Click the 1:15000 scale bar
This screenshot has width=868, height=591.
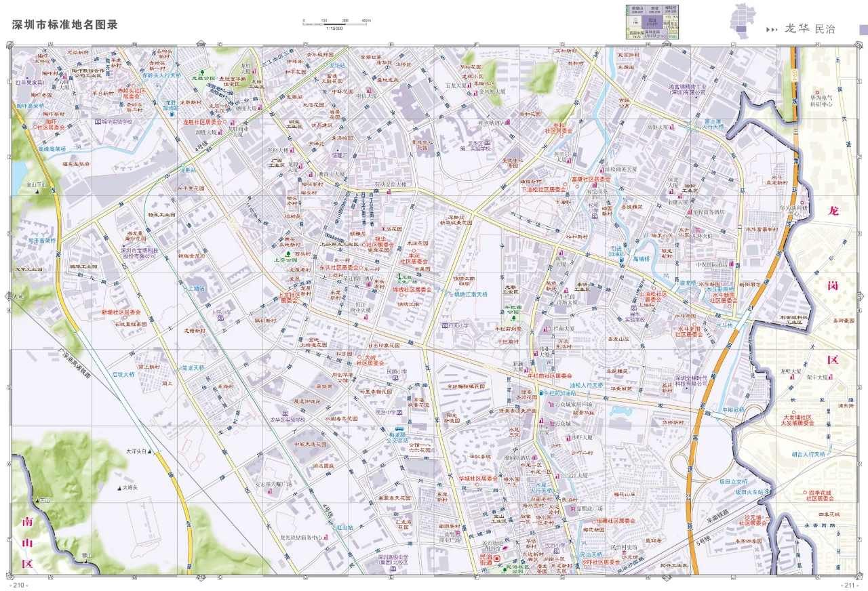tap(334, 24)
